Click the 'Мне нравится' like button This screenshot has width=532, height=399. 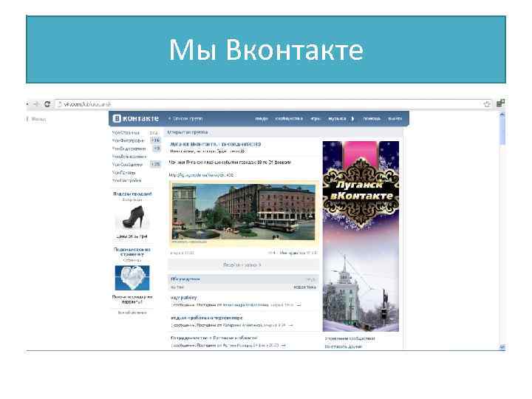pyautogui.click(x=299, y=253)
